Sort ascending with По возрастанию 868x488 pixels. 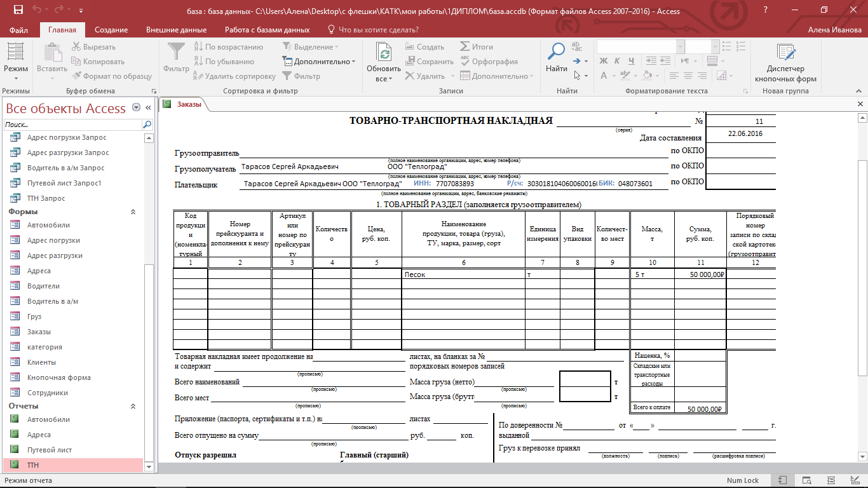228,47
